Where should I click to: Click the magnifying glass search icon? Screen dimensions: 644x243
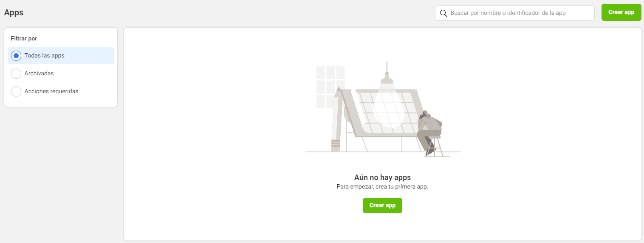[x=443, y=13]
